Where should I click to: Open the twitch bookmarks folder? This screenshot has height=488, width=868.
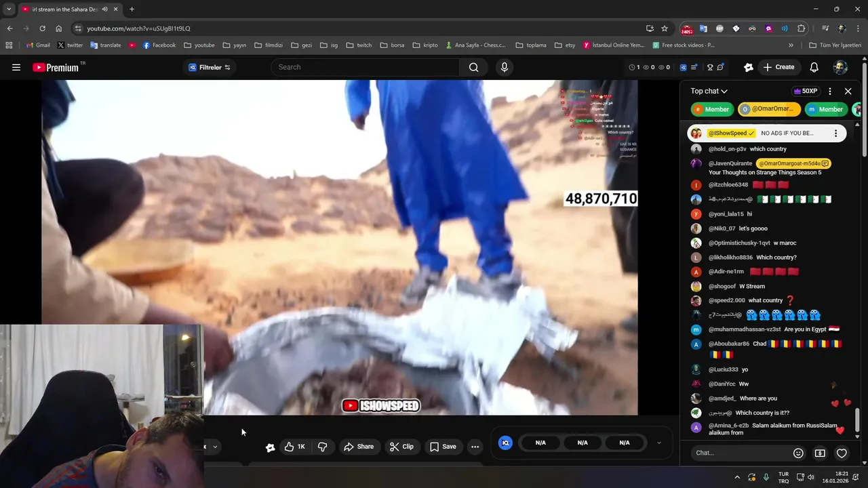point(359,45)
